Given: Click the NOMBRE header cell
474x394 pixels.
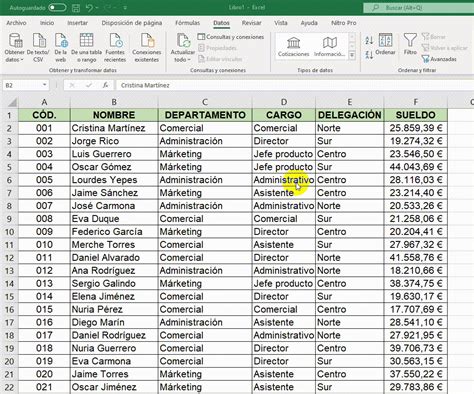Looking at the screenshot, I should pyautogui.click(x=114, y=115).
